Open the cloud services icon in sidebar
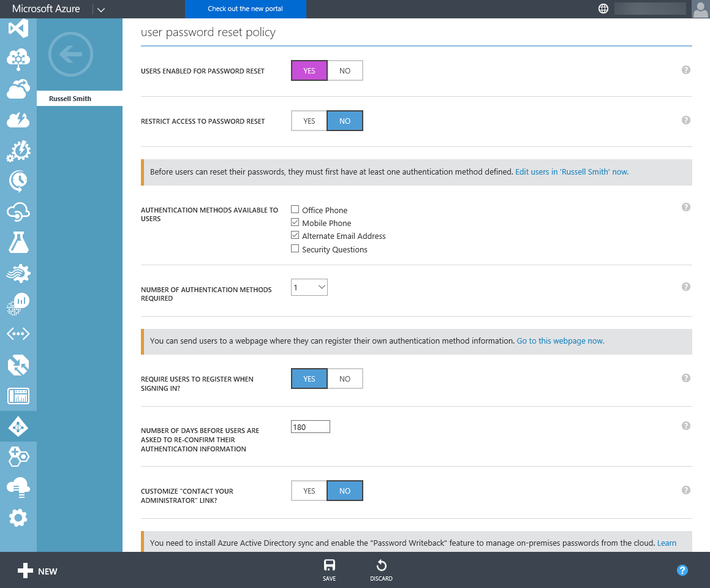This screenshot has height=588, width=710. pyautogui.click(x=18, y=89)
